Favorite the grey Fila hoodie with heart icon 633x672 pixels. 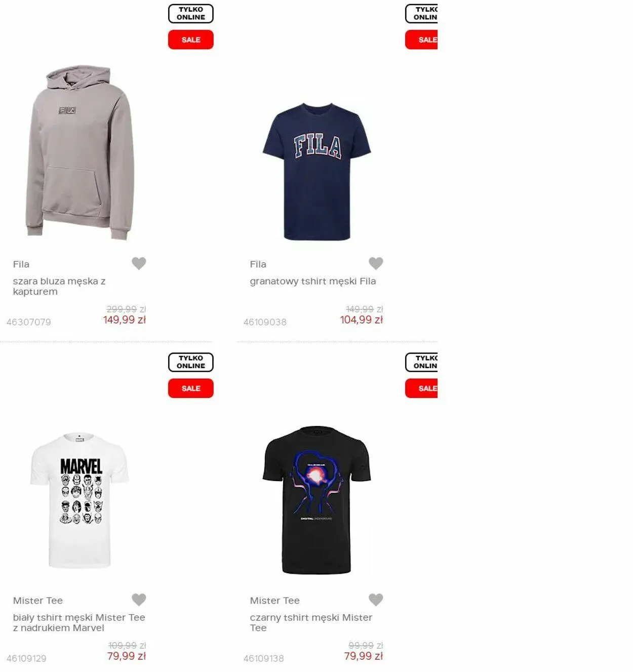pos(139,263)
